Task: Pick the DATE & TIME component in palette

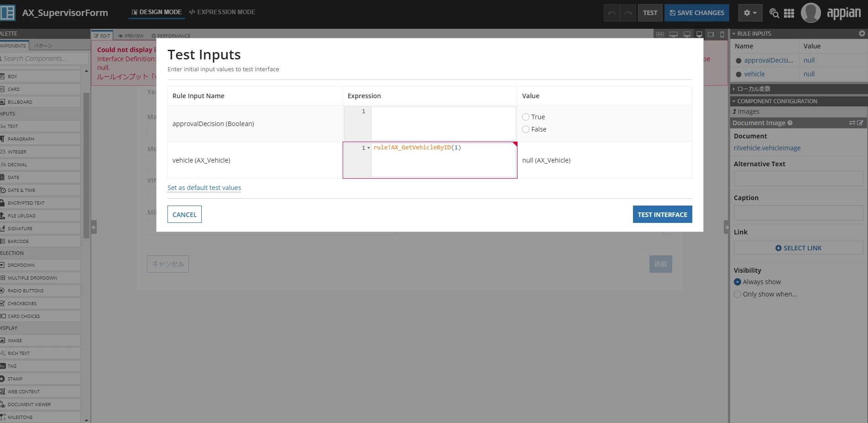Action: 40,190
